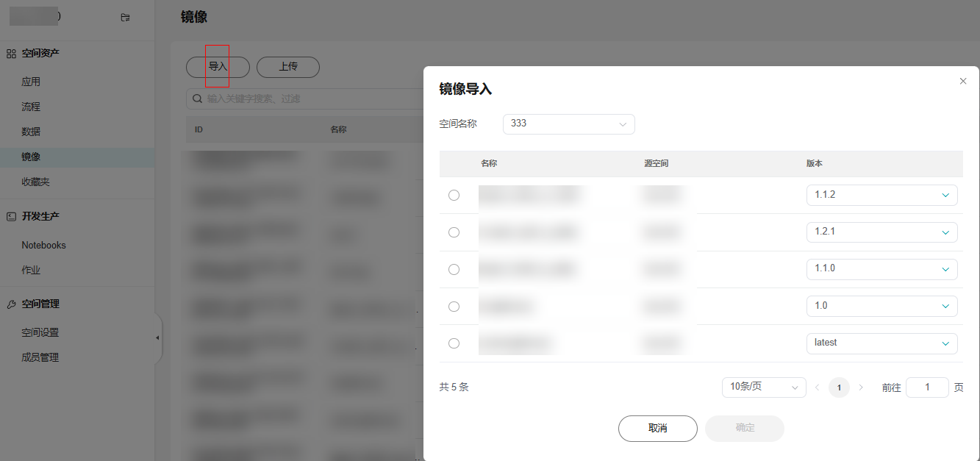The width and height of the screenshot is (980, 461).
Task: Click the 开发生产 section heading
Action: coord(40,216)
